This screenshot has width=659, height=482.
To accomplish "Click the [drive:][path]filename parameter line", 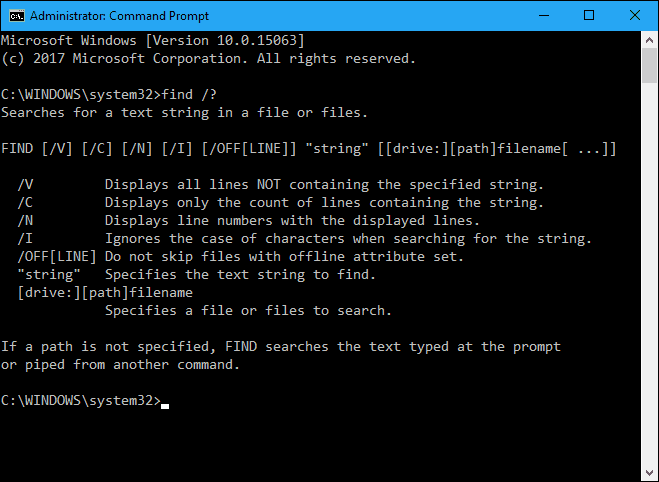I will (105, 292).
